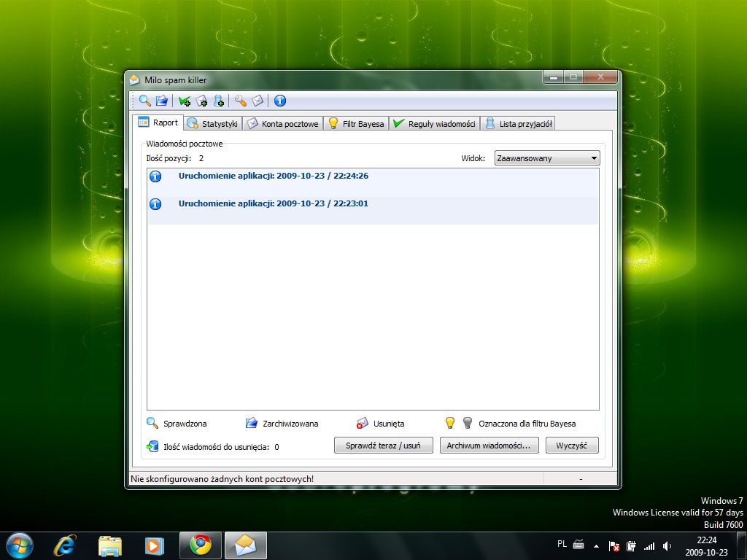The image size is (747, 560).
Task: Click info icon of 22:23:01 log entry
Action: (x=155, y=204)
